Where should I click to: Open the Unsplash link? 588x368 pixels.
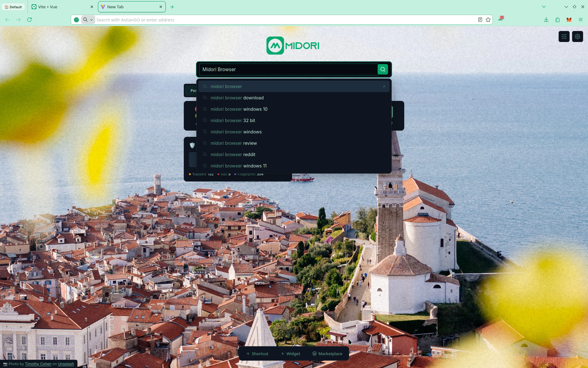(66, 364)
